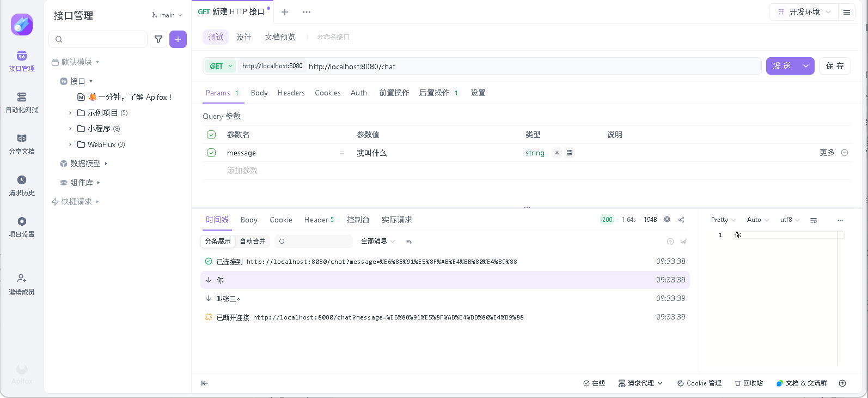Image resolution: width=868 pixels, height=398 pixels.
Task: Open the dropdown arrow on the 发送 button
Action: click(806, 66)
